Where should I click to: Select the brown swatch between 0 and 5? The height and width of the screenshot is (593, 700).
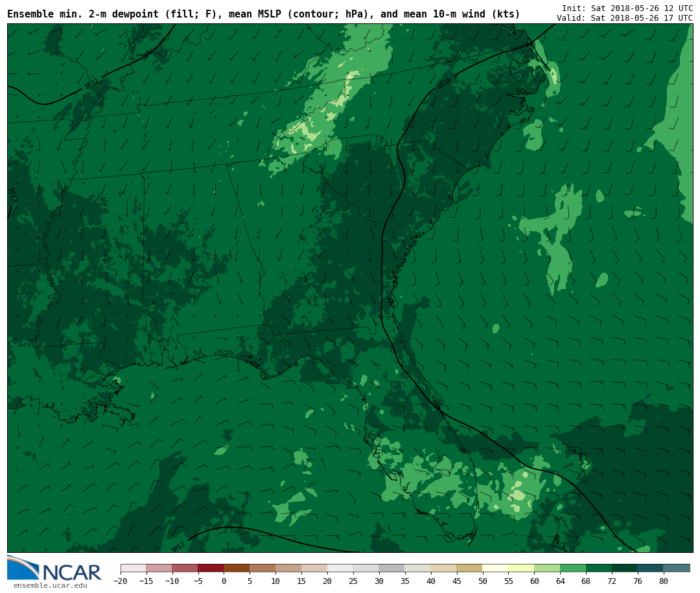click(237, 568)
